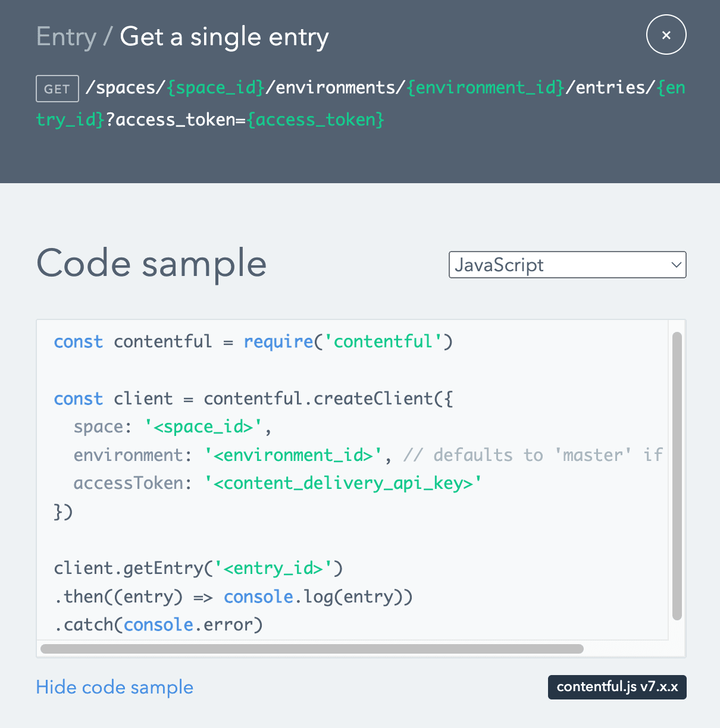The width and height of the screenshot is (720, 728).
Task: Click the contentful.js v7.x.x badge
Action: click(617, 687)
